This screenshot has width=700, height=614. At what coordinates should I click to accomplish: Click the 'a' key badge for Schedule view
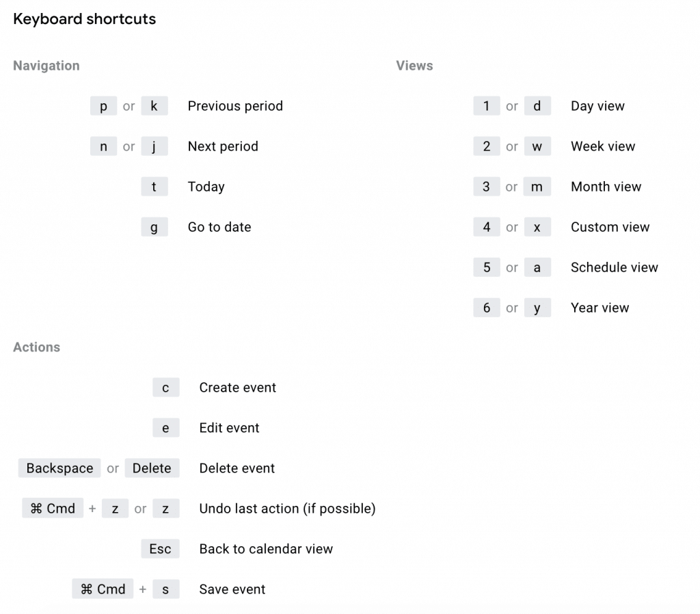pyautogui.click(x=537, y=267)
